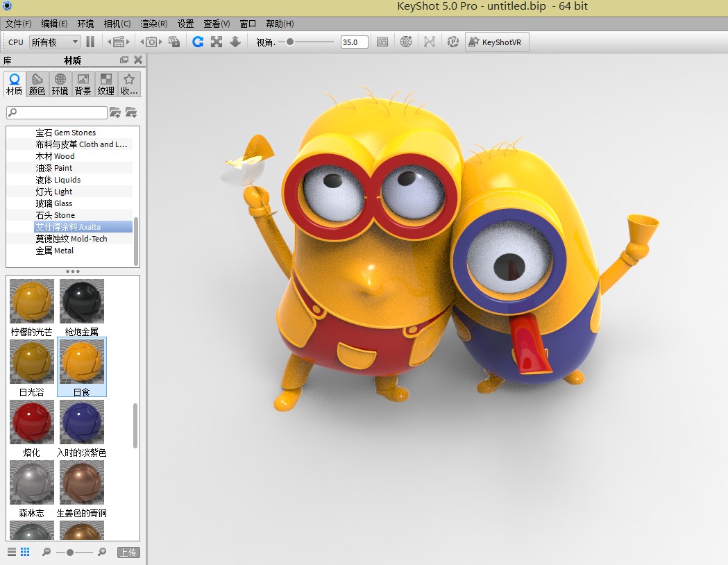Screen dimensions: 728x565
Task: Open the 设置 menu
Action: tap(186, 24)
